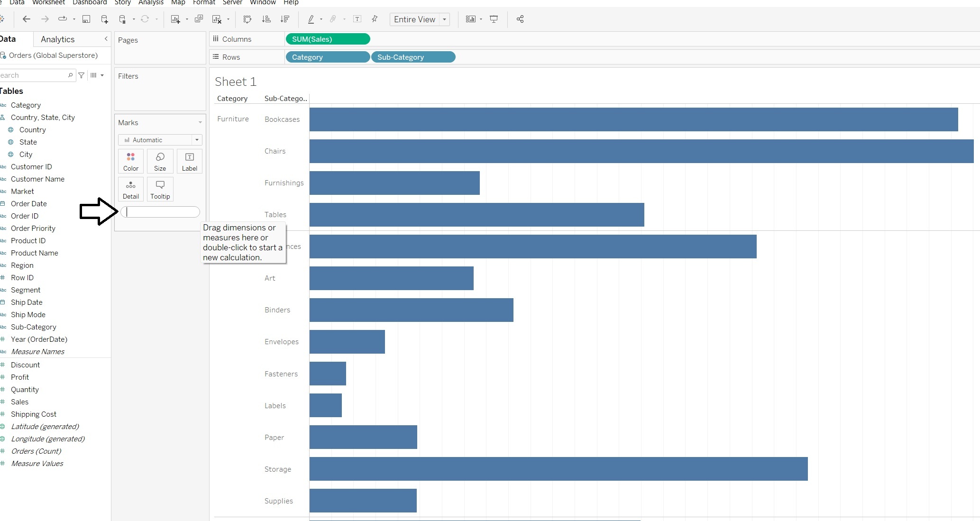Create a new worksheet from toolbar

coord(175,19)
